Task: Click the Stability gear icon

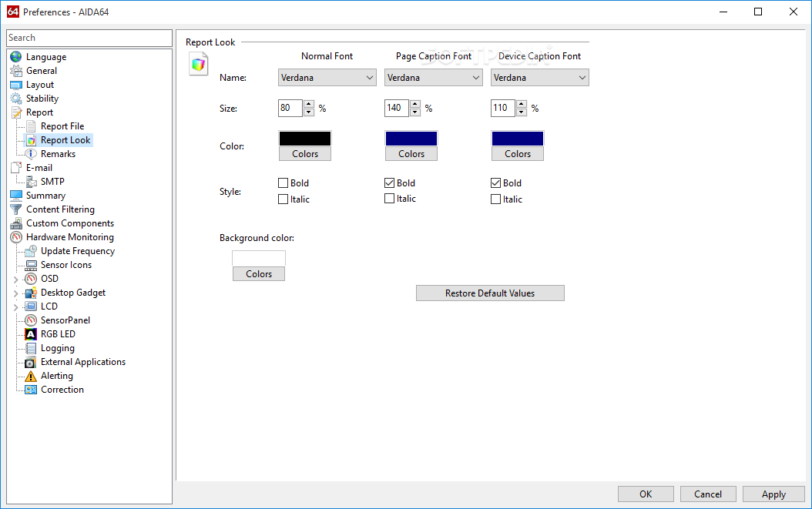Action: tap(16, 99)
